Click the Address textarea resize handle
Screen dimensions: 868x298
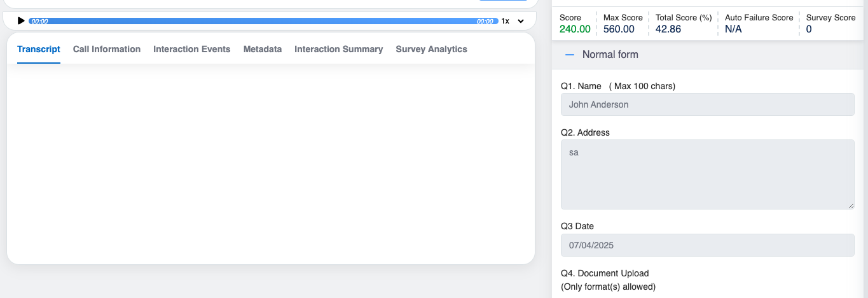[851, 206]
